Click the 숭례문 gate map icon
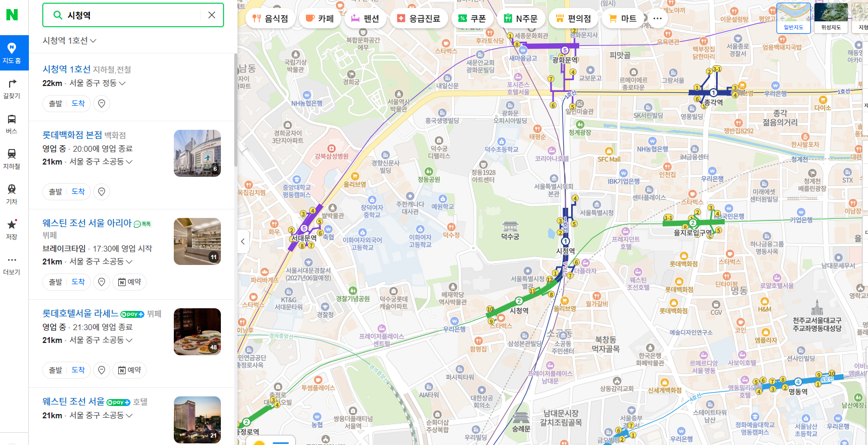Image resolution: width=868 pixels, height=445 pixels. [x=521, y=418]
